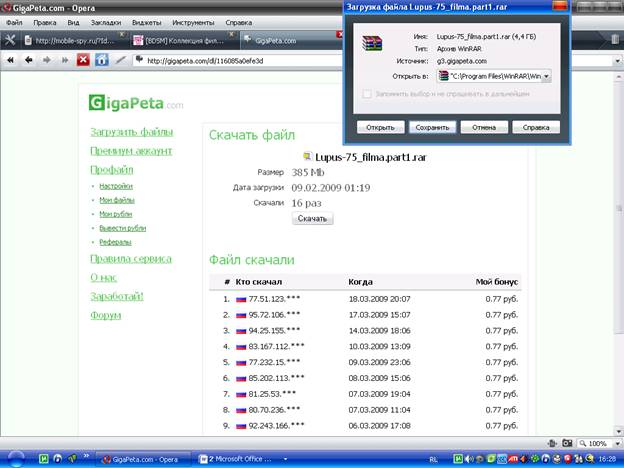
Task: Click the camera icon in status bar
Action: (567, 443)
